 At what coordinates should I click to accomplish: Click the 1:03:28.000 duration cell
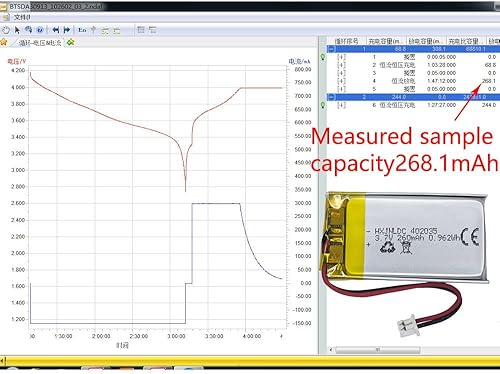tap(441, 65)
